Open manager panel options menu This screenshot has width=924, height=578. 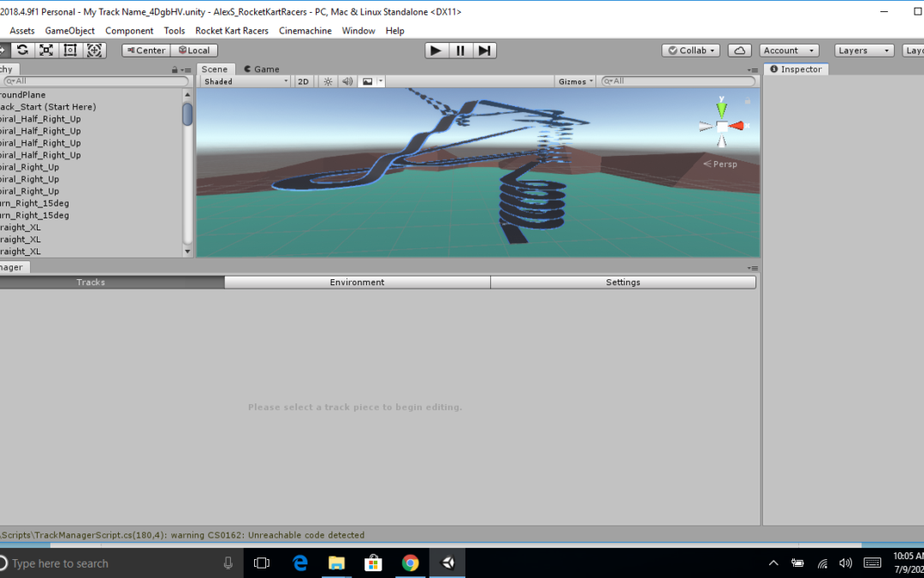coord(753,268)
